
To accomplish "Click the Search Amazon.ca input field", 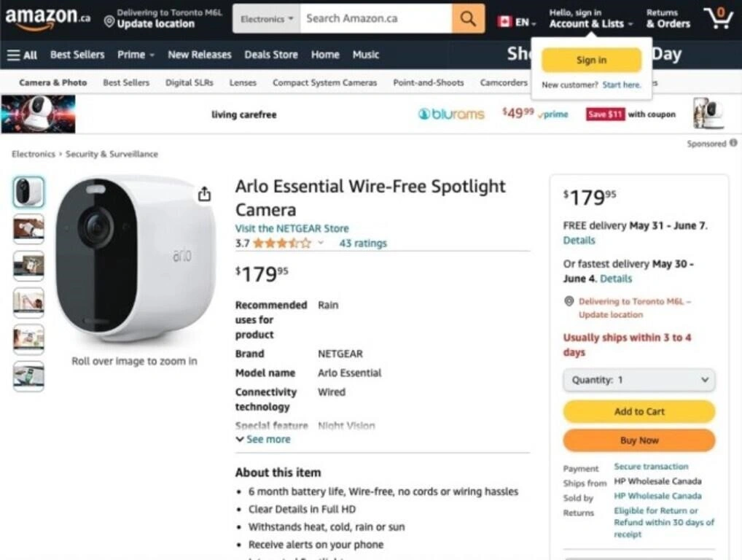I will tap(375, 19).
